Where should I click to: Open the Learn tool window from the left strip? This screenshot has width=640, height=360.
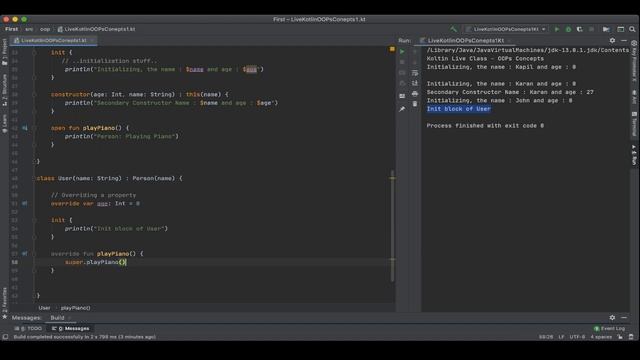click(5, 124)
